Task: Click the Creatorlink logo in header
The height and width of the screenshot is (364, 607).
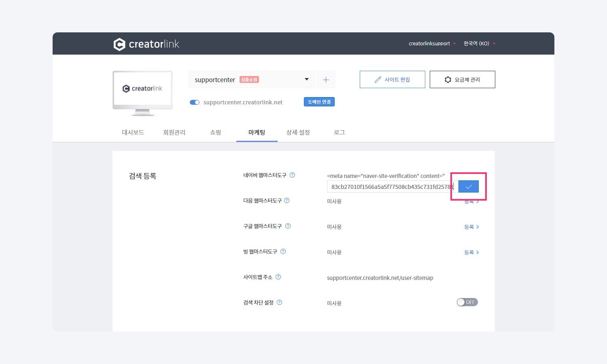Action: tap(146, 44)
